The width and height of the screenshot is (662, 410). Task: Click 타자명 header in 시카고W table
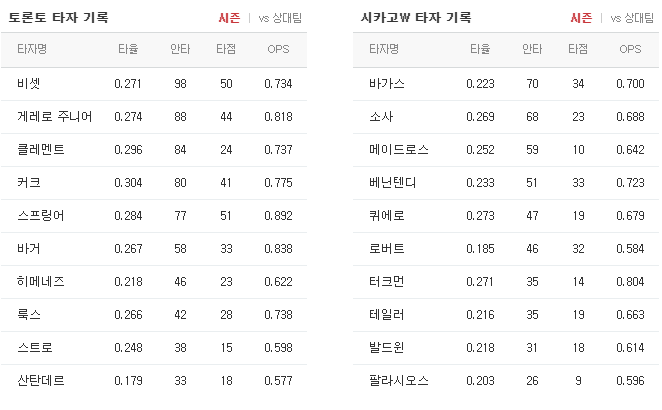coord(384,49)
